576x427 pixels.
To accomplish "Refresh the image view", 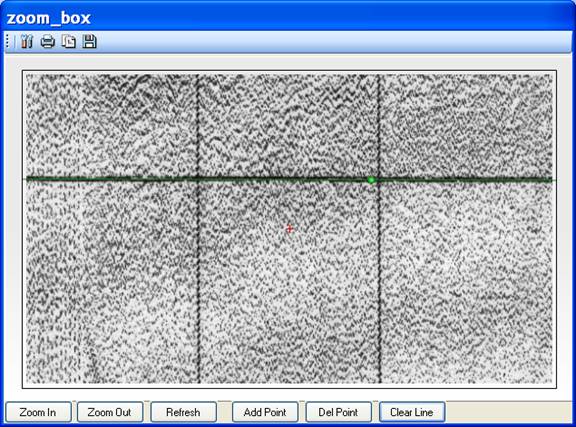I will point(183,412).
